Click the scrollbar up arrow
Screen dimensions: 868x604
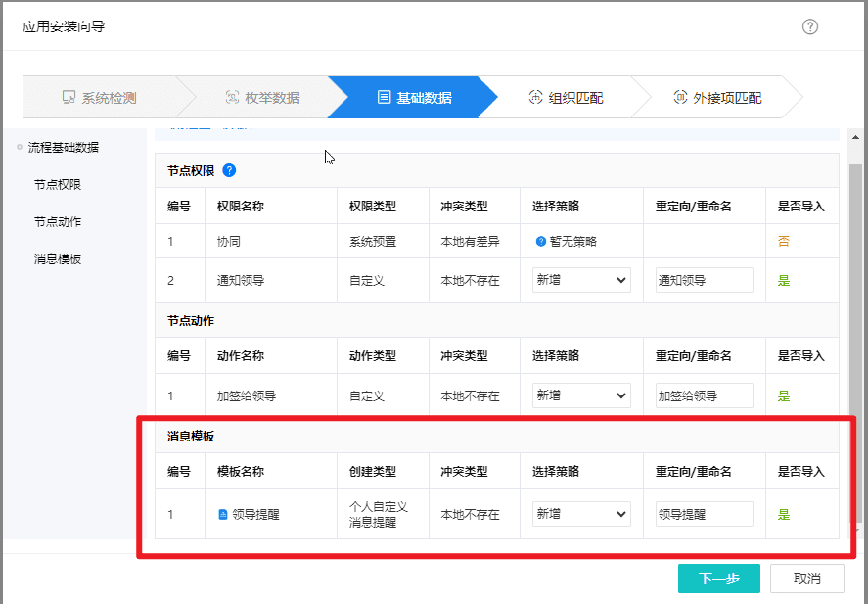point(855,137)
